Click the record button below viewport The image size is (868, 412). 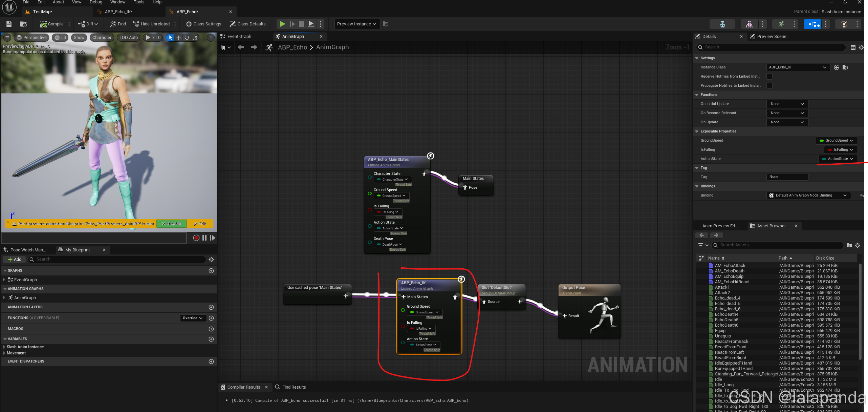[x=196, y=238]
